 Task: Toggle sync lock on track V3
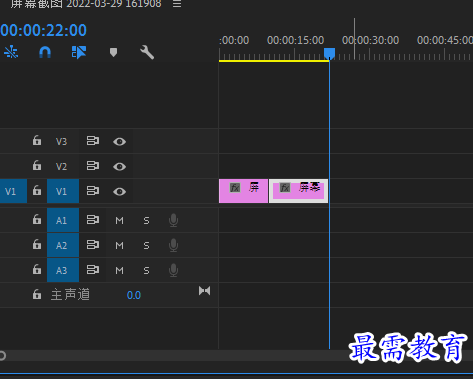coord(93,141)
